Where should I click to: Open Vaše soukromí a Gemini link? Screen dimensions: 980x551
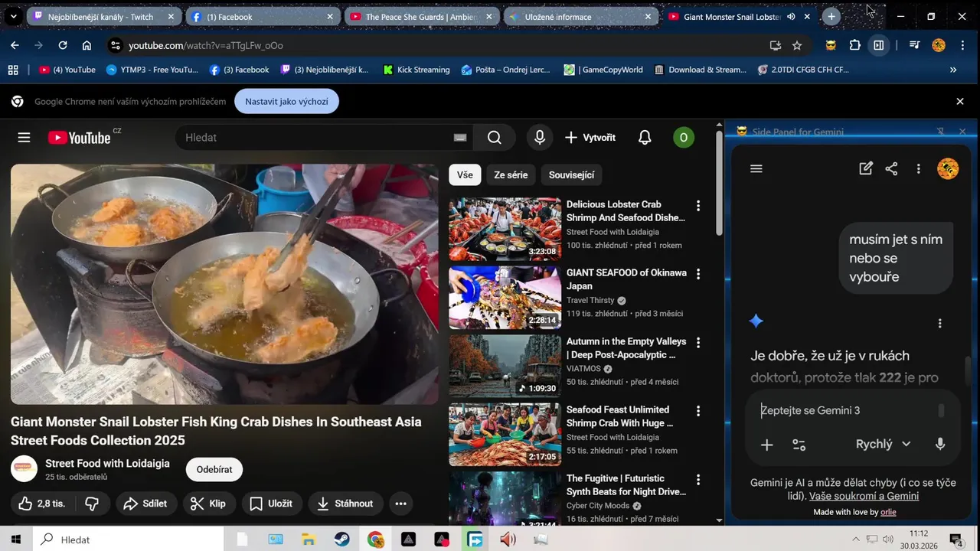tap(864, 496)
